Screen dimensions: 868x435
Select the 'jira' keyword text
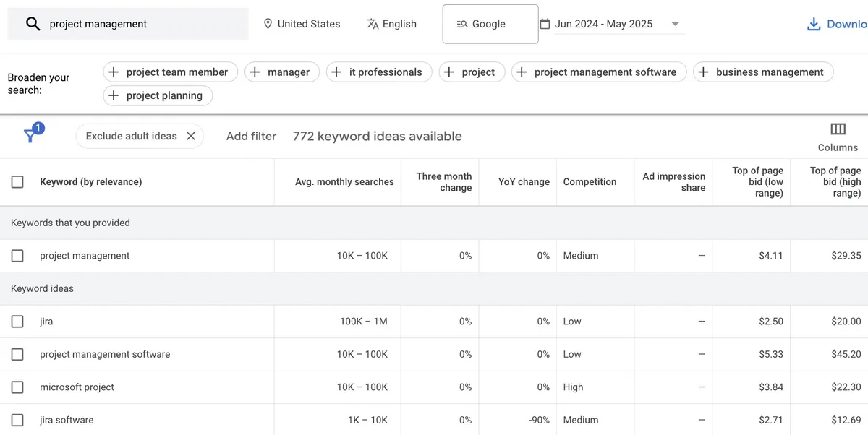(46, 322)
